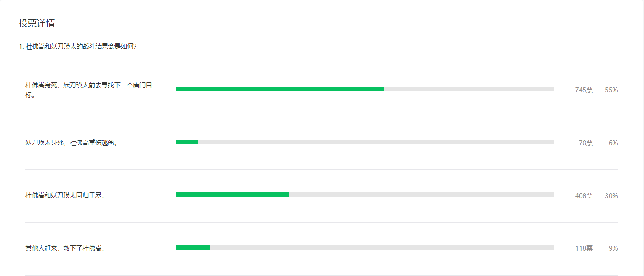The image size is (644, 276).
Task: Click option 妖刀瑛太身死，杜佛嵩重伤逃离
Action: point(71,143)
